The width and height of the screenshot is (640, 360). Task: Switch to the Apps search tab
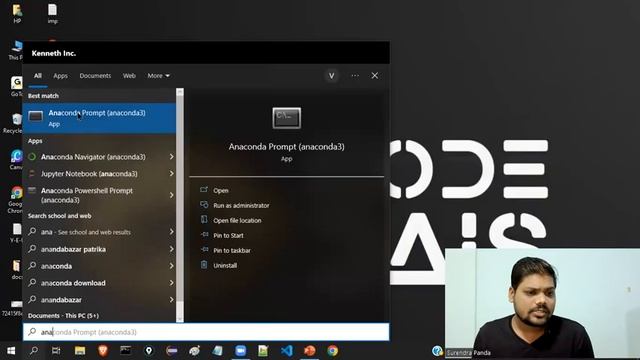point(60,76)
